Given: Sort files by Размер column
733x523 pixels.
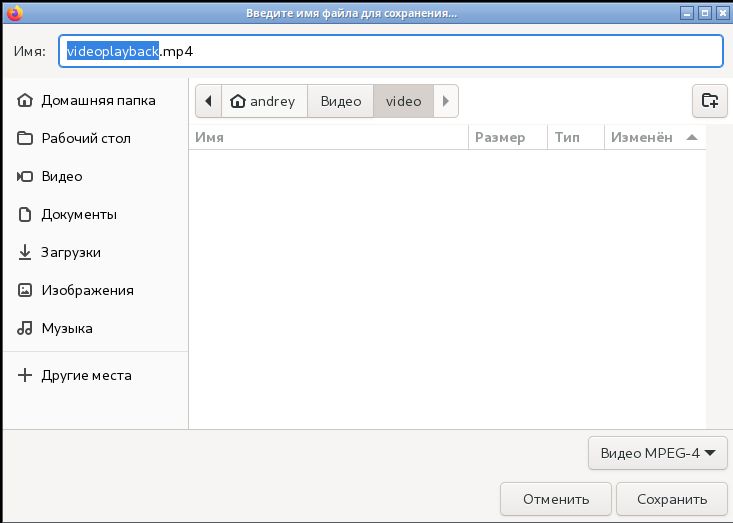Looking at the screenshot, I should pyautogui.click(x=506, y=137).
